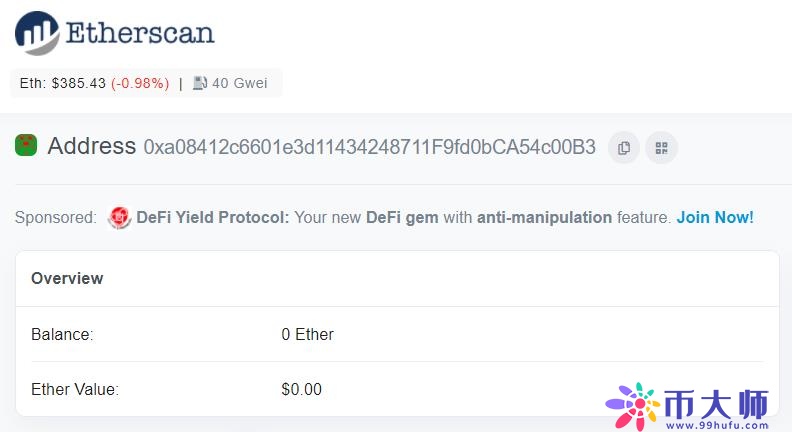The image size is (792, 432).
Task: Follow the Join Now! link
Action: coord(715,217)
